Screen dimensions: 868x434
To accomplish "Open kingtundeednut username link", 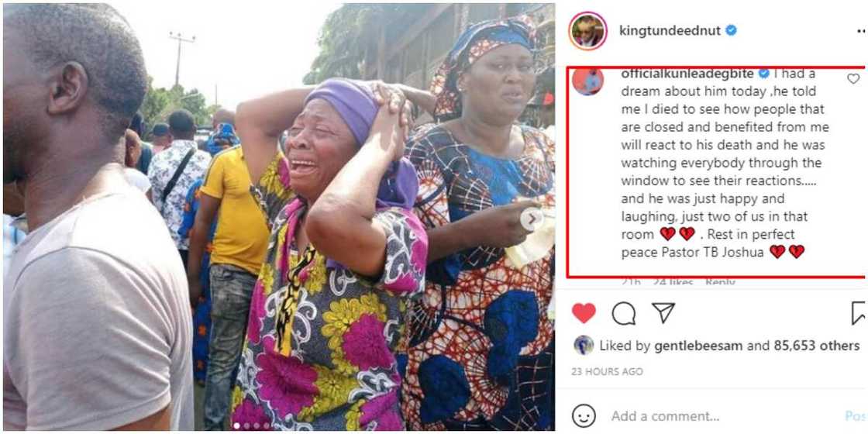I will pos(670,31).
